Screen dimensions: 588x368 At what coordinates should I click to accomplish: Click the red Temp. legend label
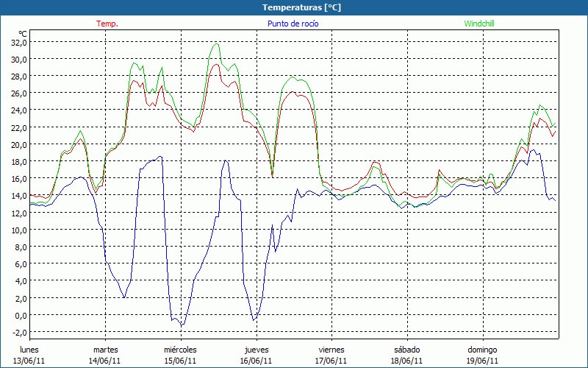[107, 24]
